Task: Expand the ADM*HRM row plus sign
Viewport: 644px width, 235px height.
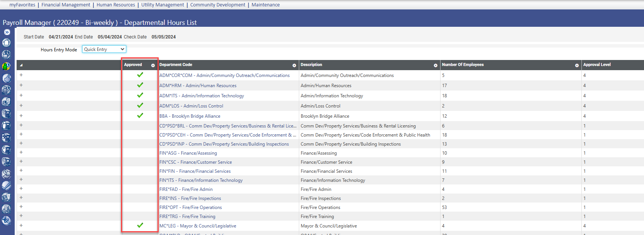Action: [21, 85]
